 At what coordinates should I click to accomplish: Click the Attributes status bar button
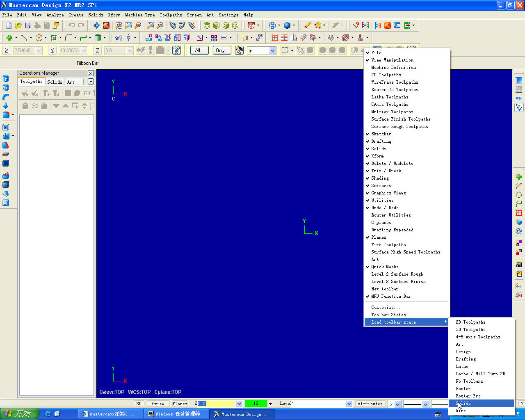coord(370,404)
